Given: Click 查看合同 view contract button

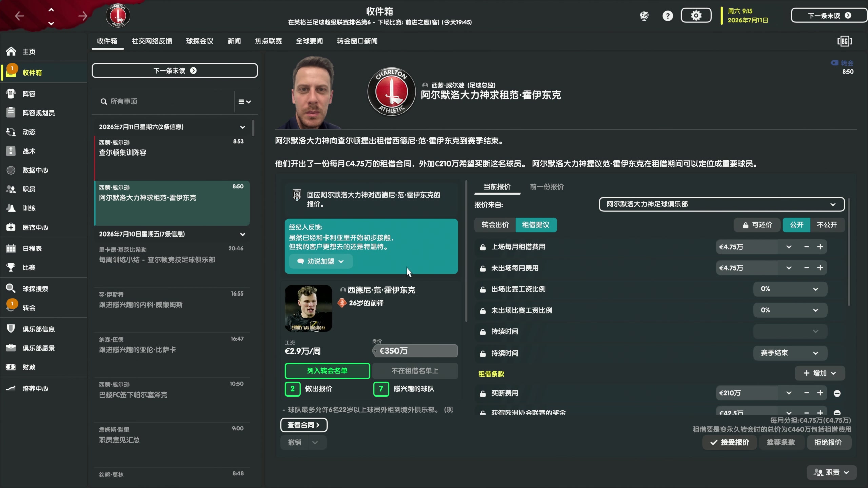Looking at the screenshot, I should [303, 425].
